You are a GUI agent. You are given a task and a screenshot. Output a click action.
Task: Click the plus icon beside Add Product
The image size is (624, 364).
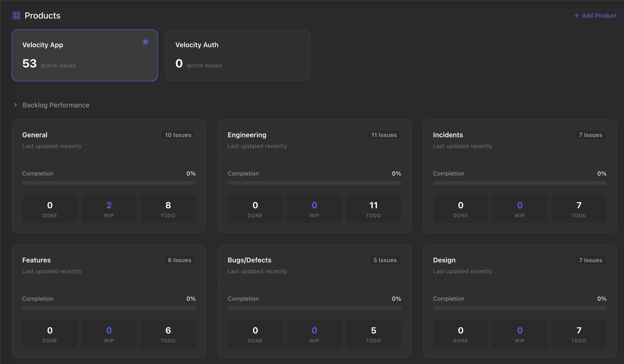[x=577, y=15]
